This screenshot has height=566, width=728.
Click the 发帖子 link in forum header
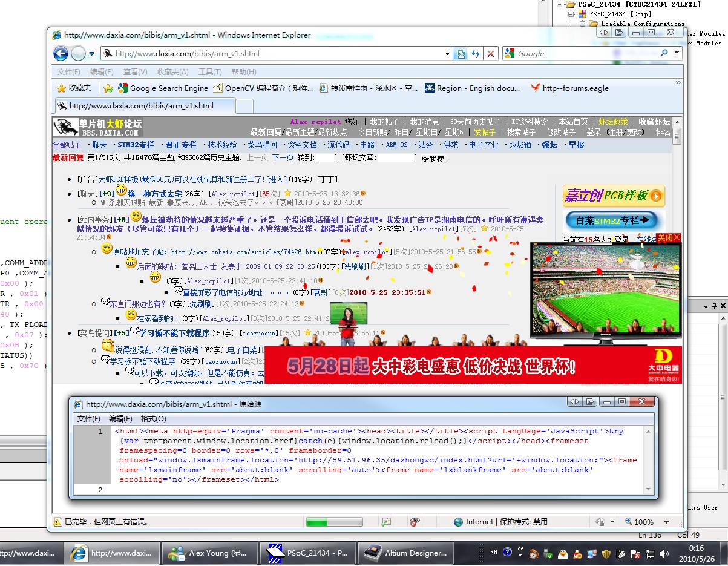[484, 132]
